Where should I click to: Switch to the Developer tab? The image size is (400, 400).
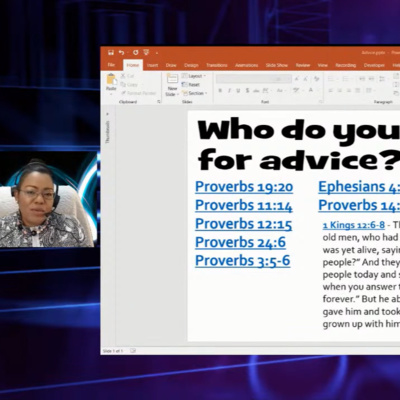[x=374, y=65]
